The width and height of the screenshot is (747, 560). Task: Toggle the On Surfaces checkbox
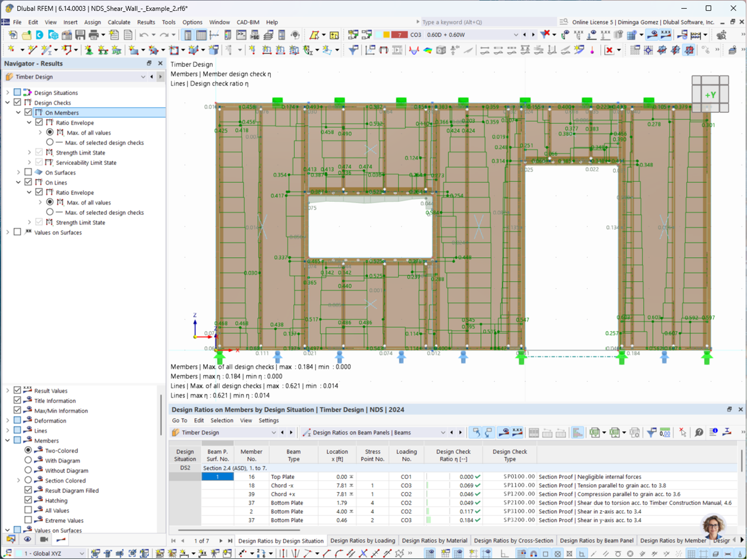pyautogui.click(x=28, y=173)
